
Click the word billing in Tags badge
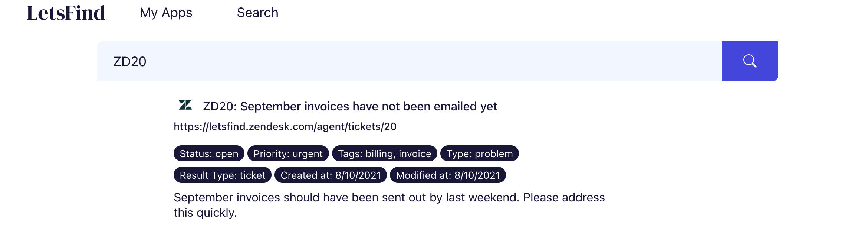pos(379,153)
